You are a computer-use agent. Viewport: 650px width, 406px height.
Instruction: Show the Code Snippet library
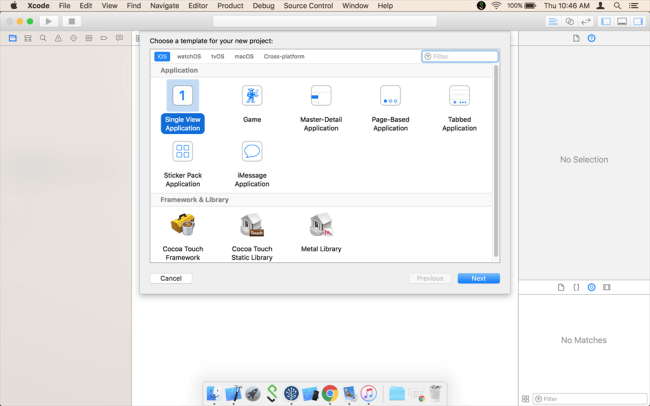[x=576, y=287]
